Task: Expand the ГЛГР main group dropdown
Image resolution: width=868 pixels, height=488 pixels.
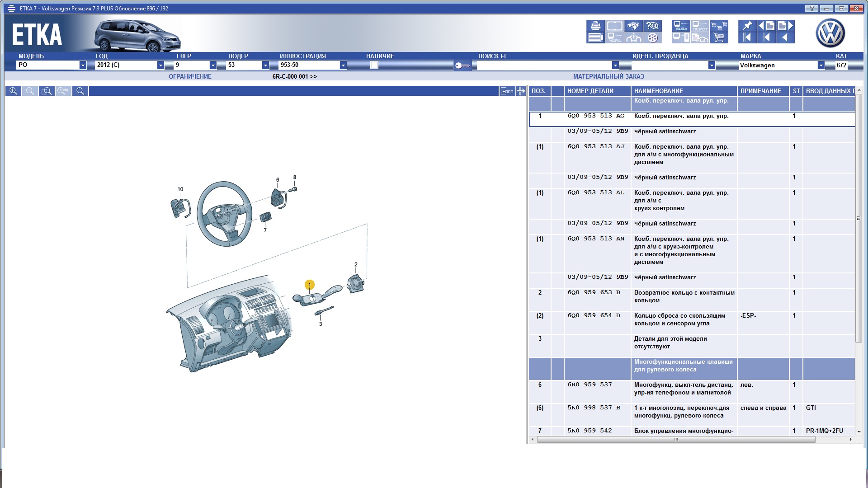Action: (x=213, y=65)
